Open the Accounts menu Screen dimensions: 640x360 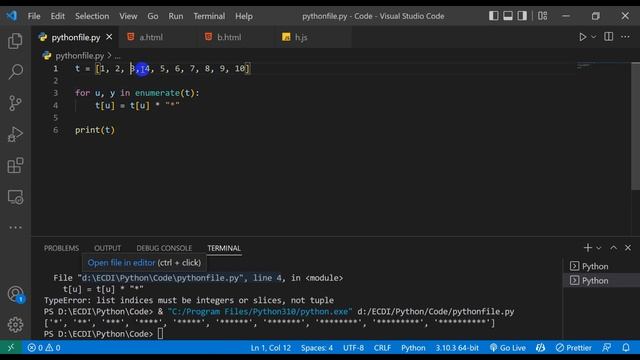(x=16, y=294)
